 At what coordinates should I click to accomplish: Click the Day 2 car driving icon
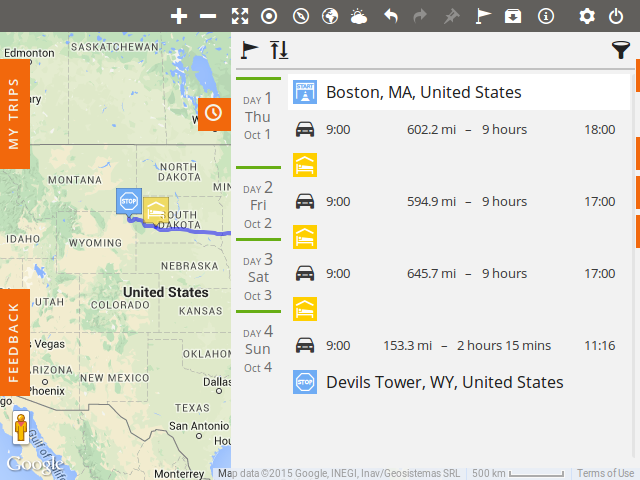305,201
